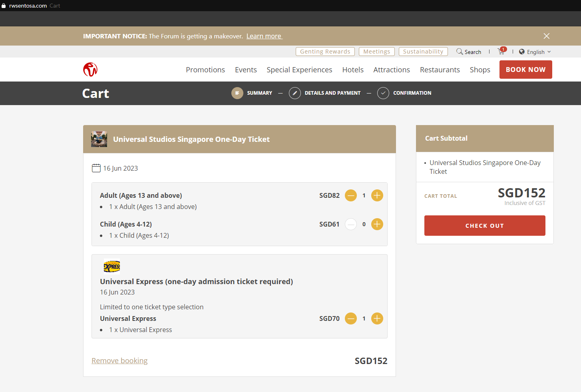Click the SGD82 adult price
Viewport: 581px width, 392px height.
(329, 195)
